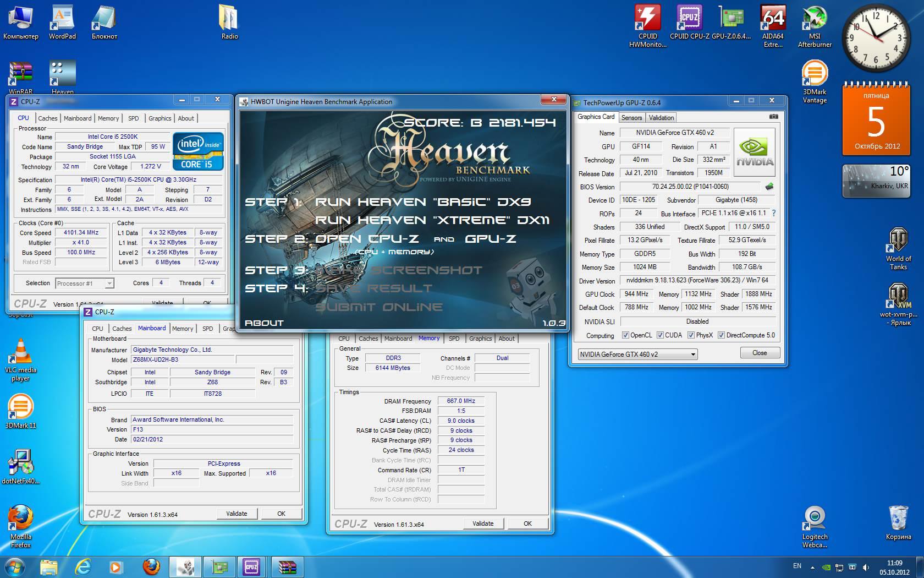Open the Блокнот desktop shortcut
This screenshot has height=578, width=924.
[x=104, y=22]
